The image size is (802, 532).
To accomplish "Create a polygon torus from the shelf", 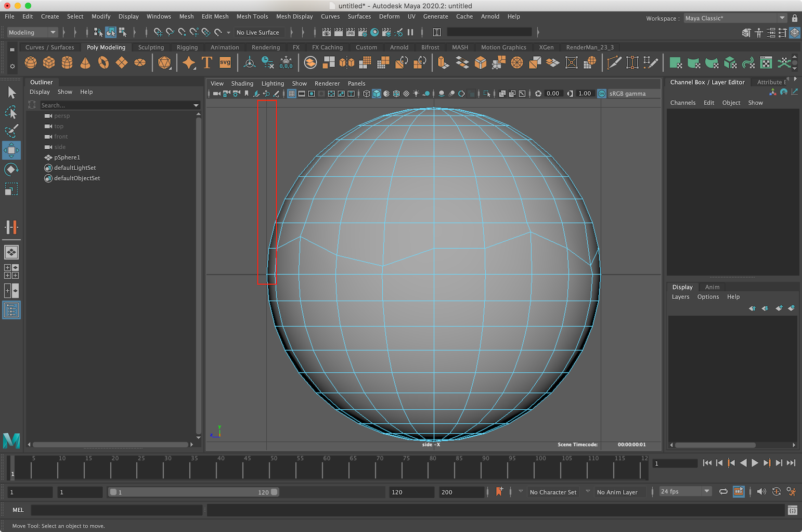I will 103,62.
